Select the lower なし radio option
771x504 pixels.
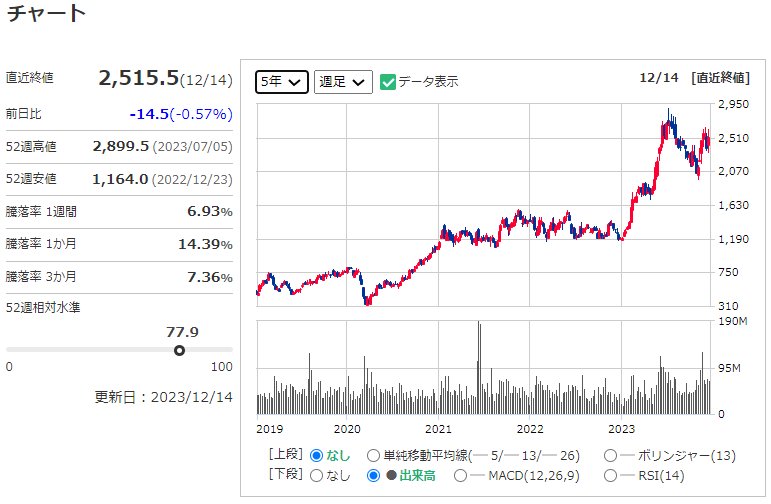(x=317, y=475)
